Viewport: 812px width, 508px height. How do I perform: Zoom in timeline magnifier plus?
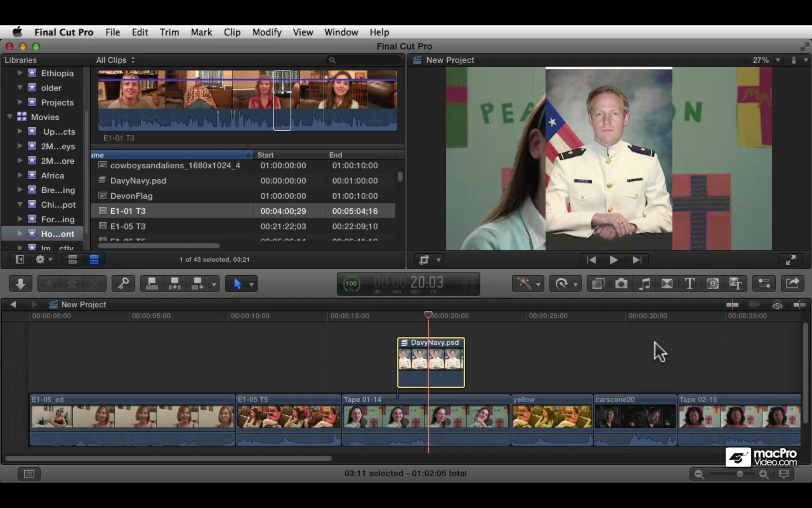[x=764, y=474]
